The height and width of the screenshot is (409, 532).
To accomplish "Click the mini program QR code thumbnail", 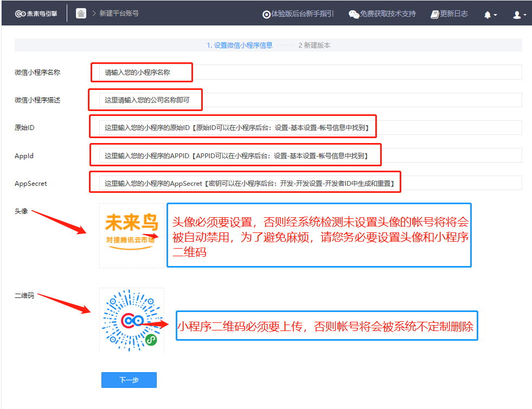I will click(132, 320).
